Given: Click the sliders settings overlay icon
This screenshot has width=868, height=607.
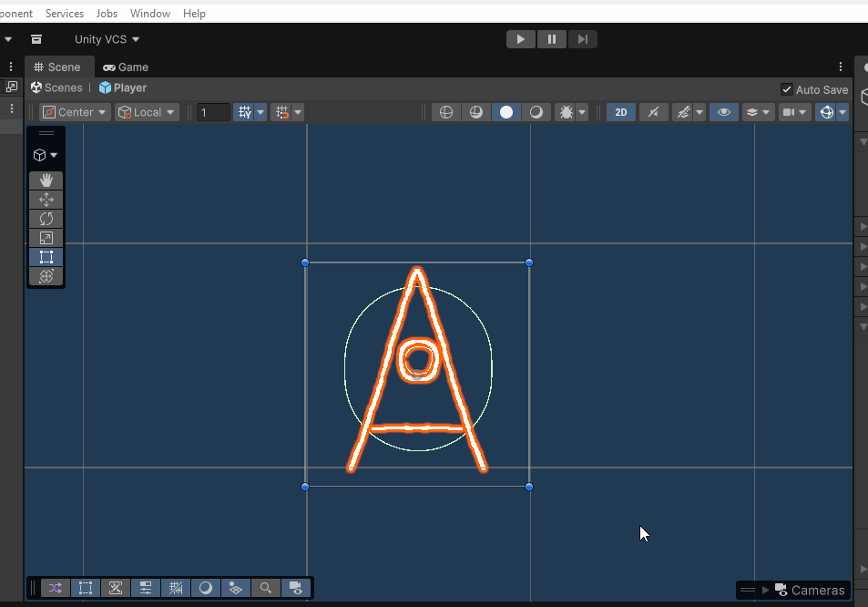Looking at the screenshot, I should 146,588.
